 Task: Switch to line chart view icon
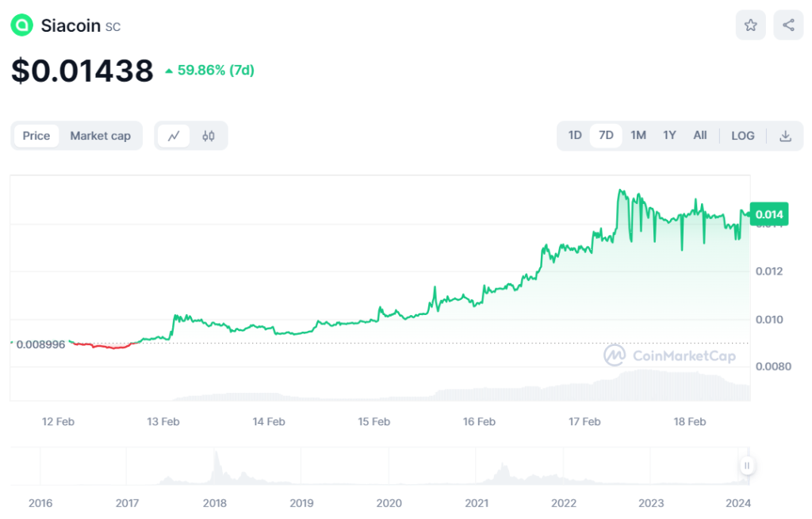[174, 136]
